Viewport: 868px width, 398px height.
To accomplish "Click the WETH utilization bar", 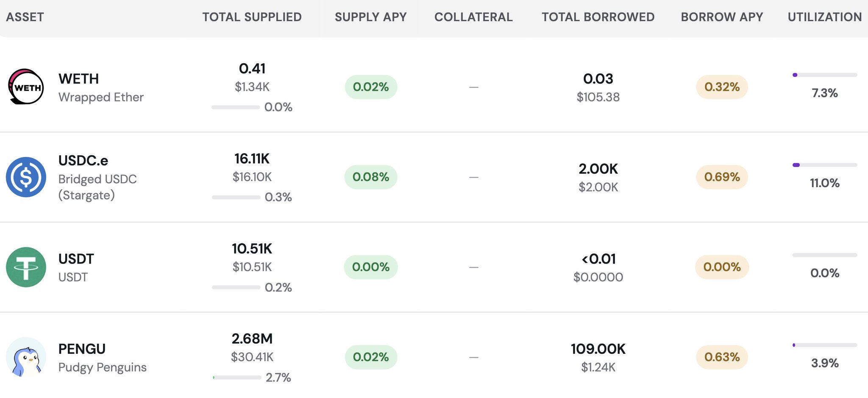I will [x=824, y=75].
